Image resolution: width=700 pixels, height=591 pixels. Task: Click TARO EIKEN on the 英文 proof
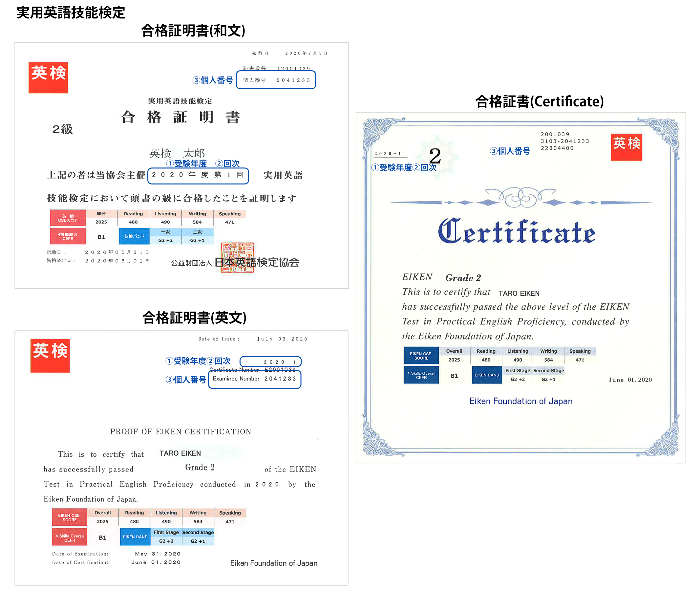[180, 453]
